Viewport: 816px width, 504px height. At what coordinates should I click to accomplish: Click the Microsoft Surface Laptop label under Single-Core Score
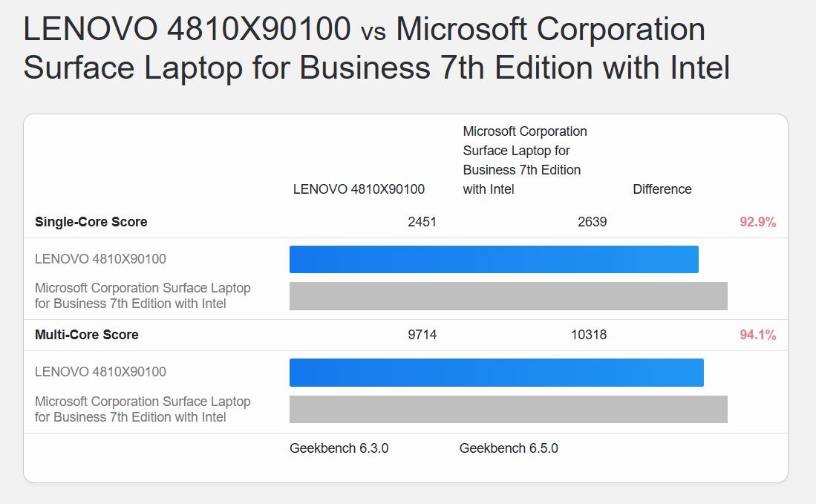coord(143,295)
